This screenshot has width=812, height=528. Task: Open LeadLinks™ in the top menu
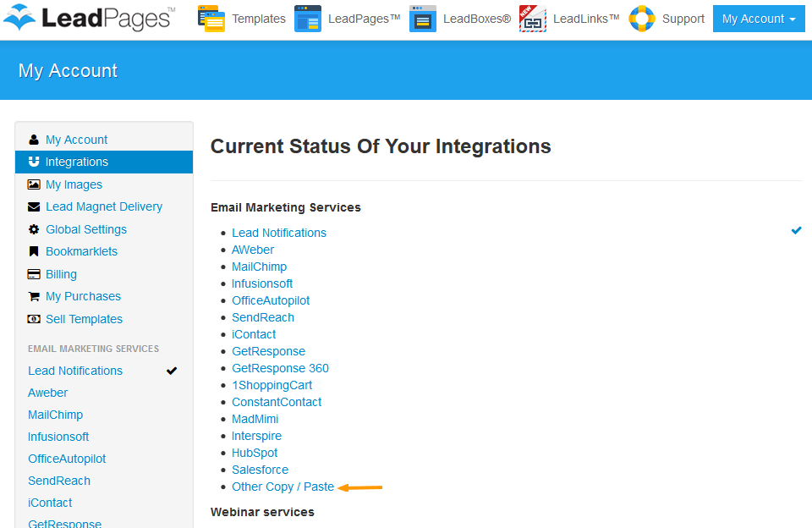click(586, 19)
